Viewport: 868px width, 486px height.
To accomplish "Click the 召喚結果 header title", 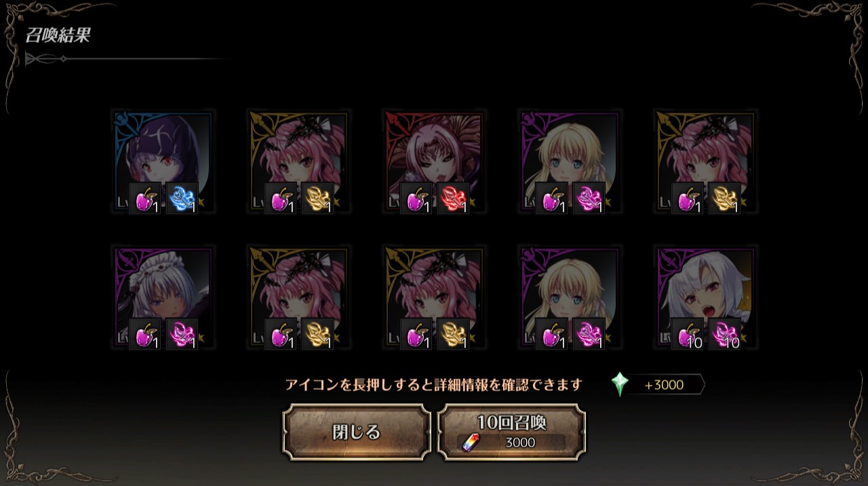I will pos(58,36).
